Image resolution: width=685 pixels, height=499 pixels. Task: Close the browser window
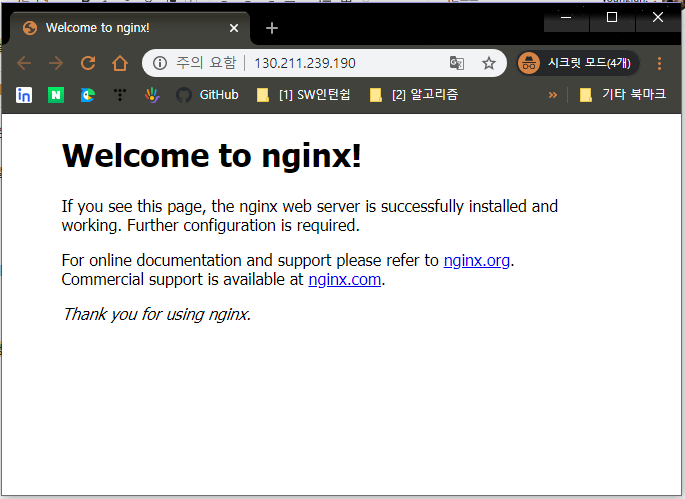coord(658,17)
